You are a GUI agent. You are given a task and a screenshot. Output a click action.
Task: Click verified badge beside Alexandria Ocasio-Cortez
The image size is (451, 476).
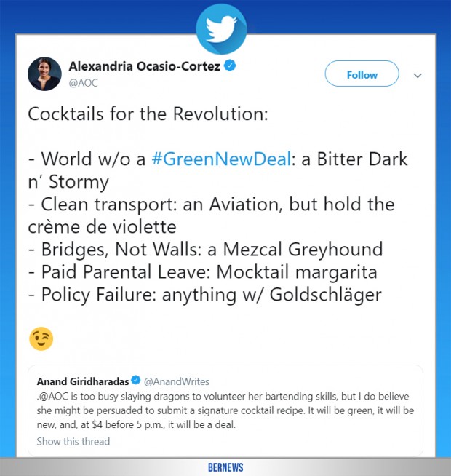230,67
